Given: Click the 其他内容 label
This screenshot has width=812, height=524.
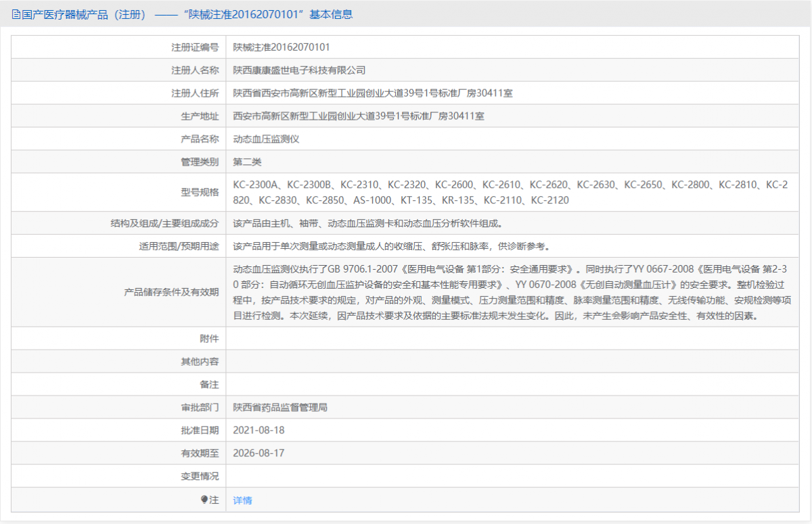Looking at the screenshot, I should (200, 361).
